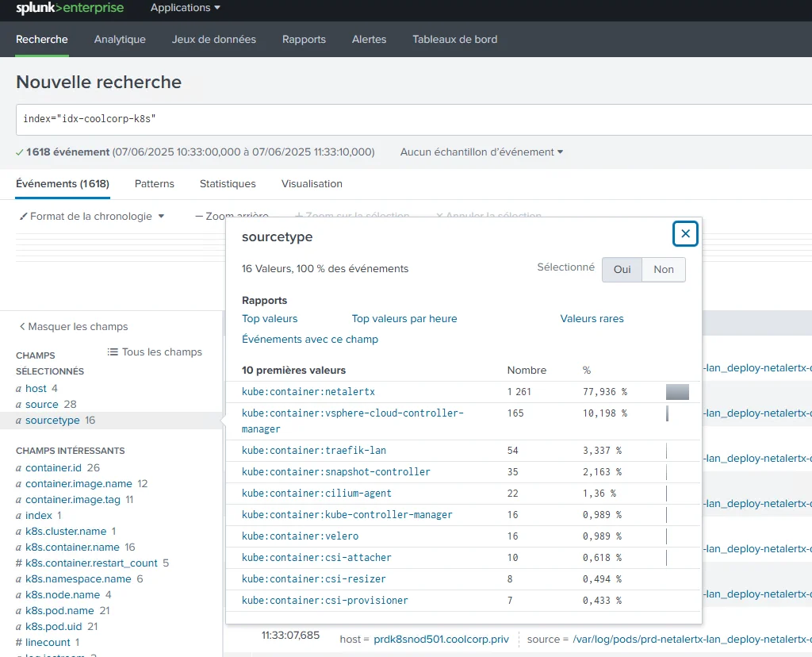Viewport: 812px width, 657px height.
Task: Open the Analytique nav item
Action: tap(121, 40)
